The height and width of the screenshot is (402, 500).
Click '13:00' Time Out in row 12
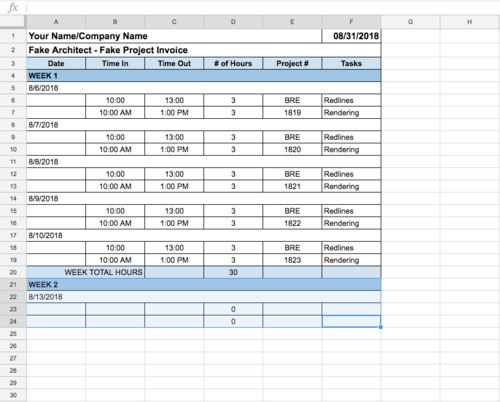click(x=174, y=174)
